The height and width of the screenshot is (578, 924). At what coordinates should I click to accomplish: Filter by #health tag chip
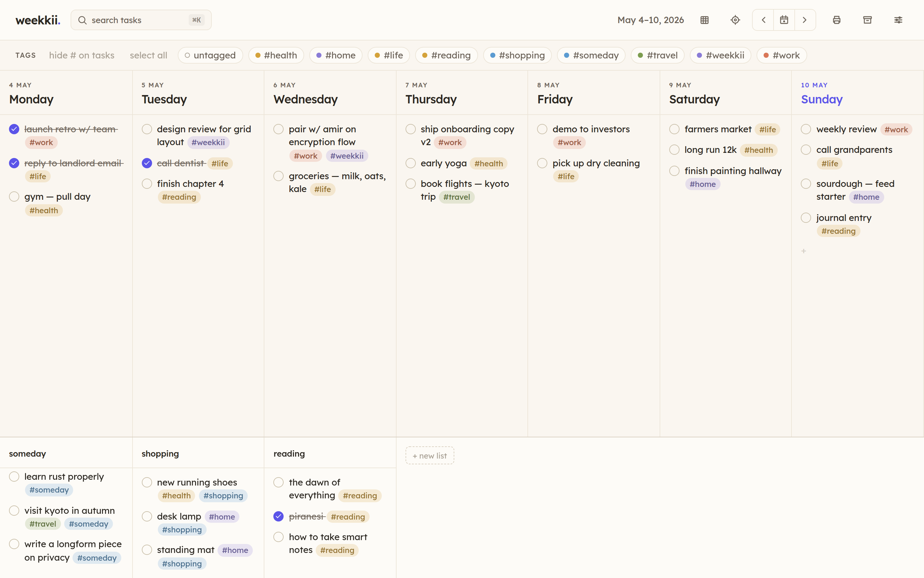[x=276, y=56]
